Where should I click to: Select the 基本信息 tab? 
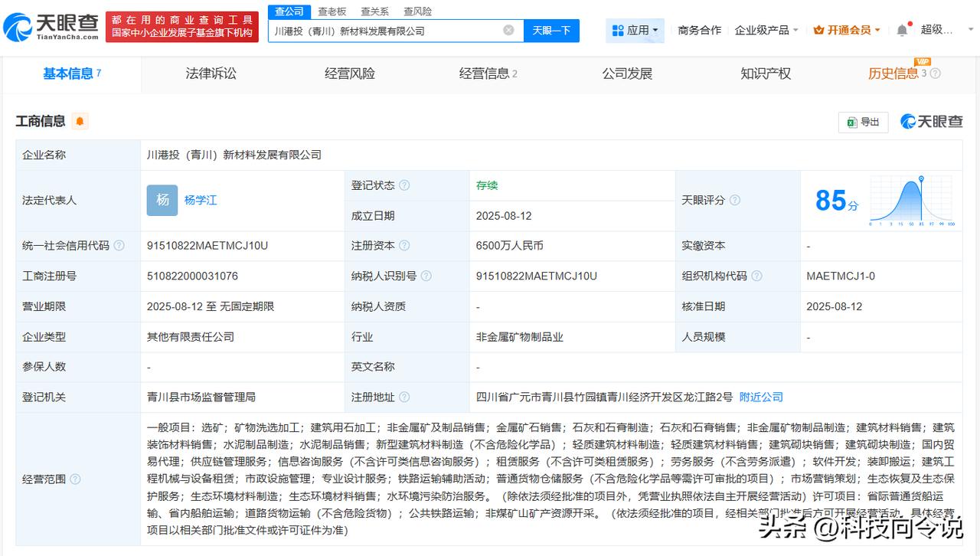(72, 74)
